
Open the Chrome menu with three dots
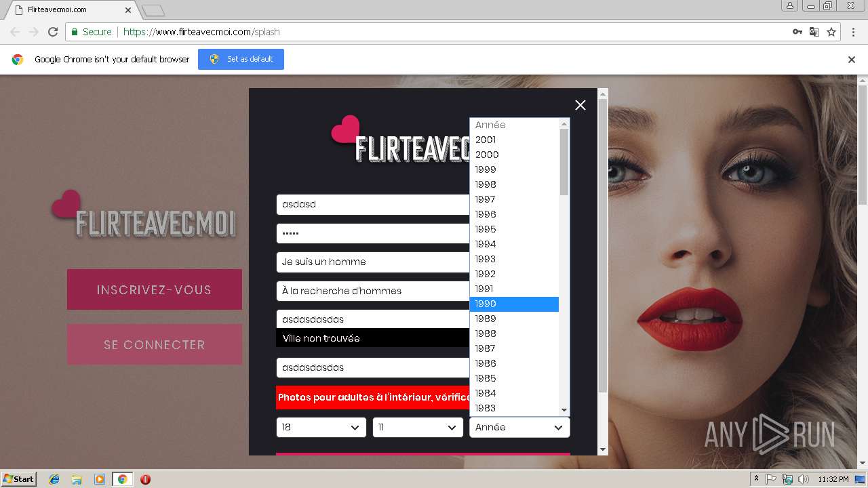pyautogui.click(x=852, y=32)
